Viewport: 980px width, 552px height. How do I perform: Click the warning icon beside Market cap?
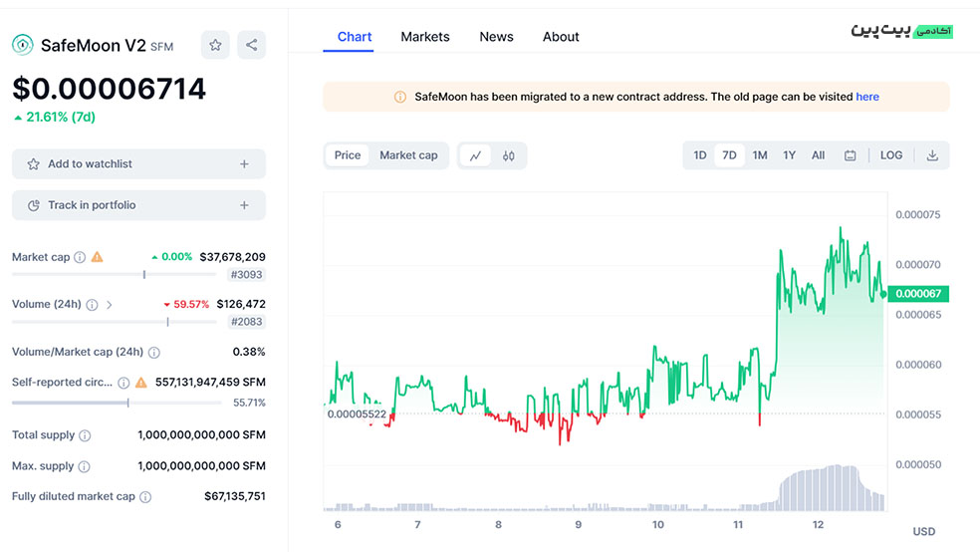pos(98,257)
